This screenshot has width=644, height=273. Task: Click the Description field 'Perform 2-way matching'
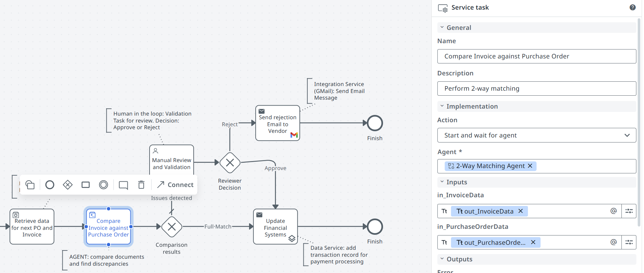(537, 88)
